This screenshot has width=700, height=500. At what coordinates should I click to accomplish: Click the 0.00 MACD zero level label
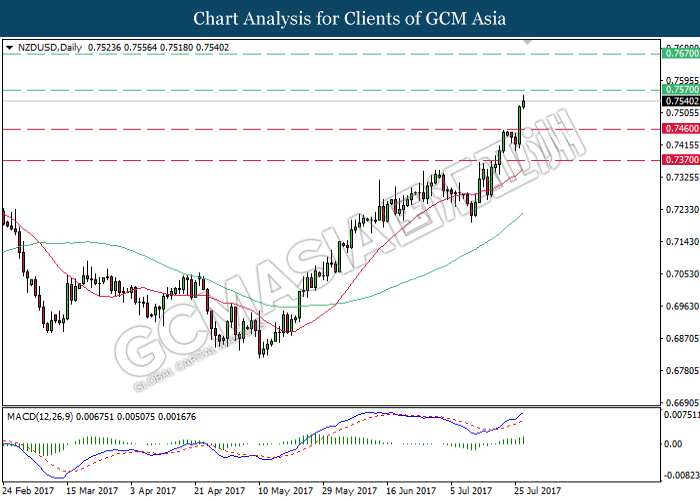673,444
